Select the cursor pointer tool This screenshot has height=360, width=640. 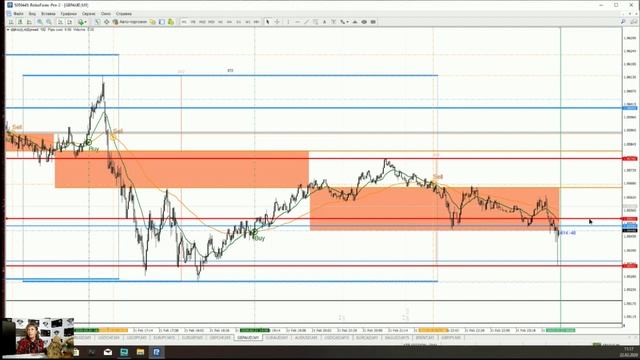tap(268, 22)
